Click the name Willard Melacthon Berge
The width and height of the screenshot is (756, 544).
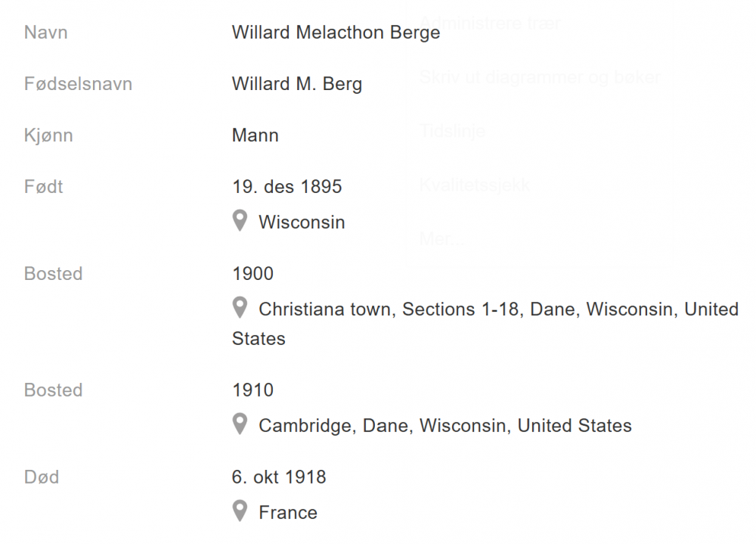click(336, 33)
